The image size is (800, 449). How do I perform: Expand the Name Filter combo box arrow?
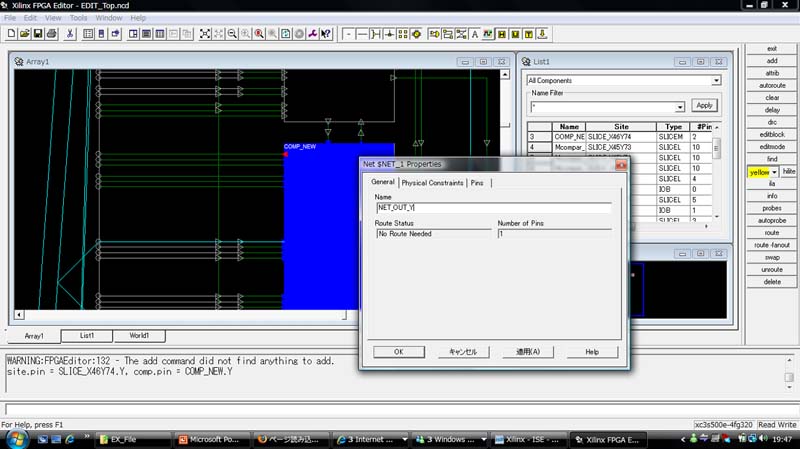coord(680,107)
